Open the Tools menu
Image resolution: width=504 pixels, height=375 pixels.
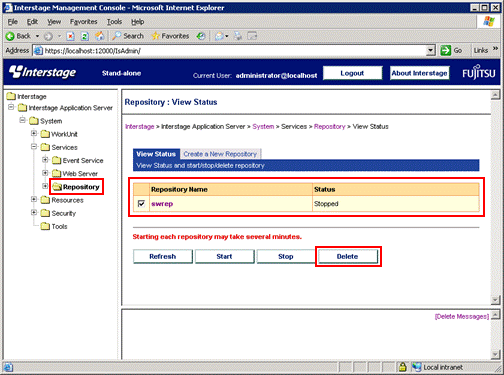[x=114, y=22]
